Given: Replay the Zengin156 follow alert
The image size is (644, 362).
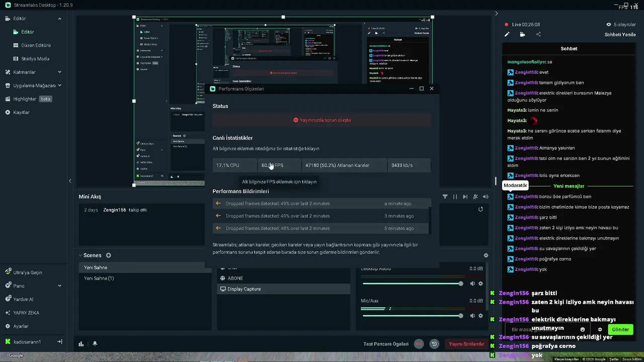Looking at the screenshot, I should pyautogui.click(x=480, y=209).
